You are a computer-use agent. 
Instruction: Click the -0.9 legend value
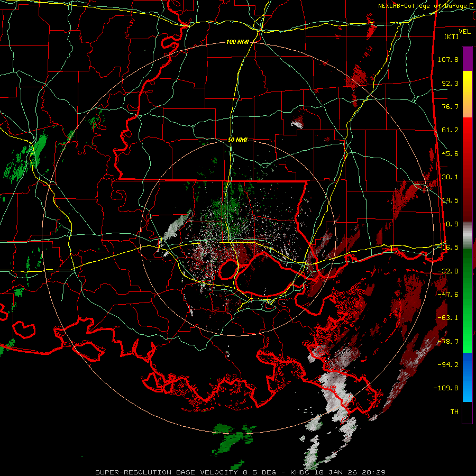450,224
